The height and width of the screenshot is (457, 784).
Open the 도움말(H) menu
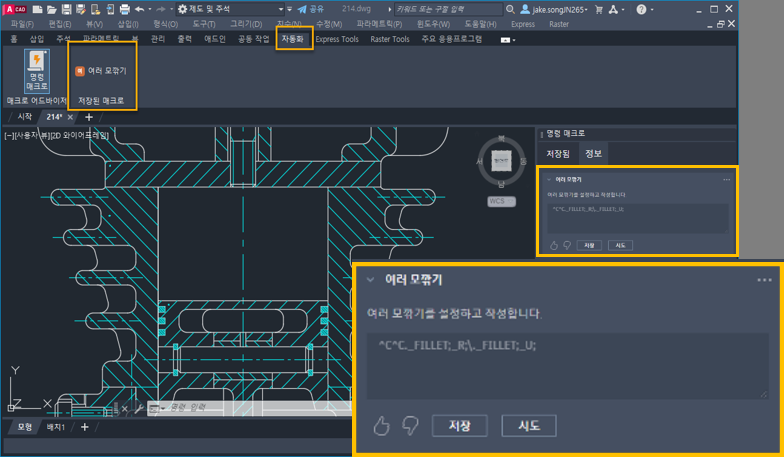pyautogui.click(x=480, y=24)
